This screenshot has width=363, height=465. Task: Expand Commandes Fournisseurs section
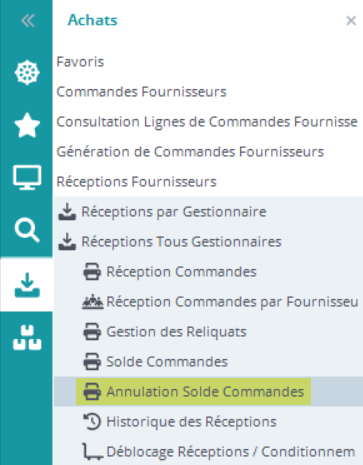[141, 92]
